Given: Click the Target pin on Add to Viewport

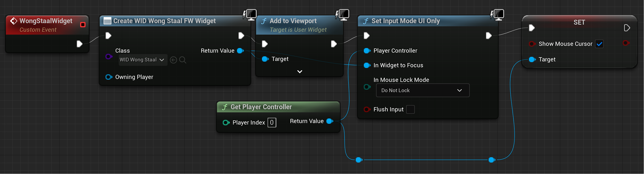Looking at the screenshot, I should click(x=265, y=59).
